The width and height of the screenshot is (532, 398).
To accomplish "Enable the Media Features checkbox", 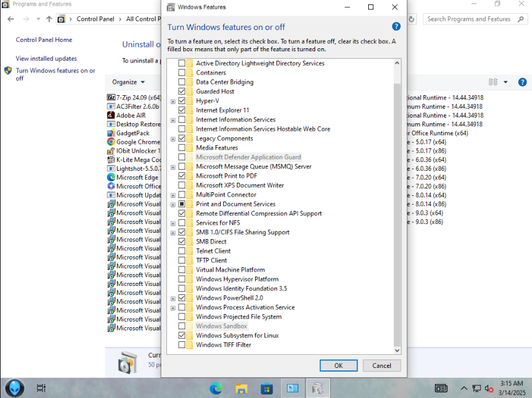I will point(181,148).
